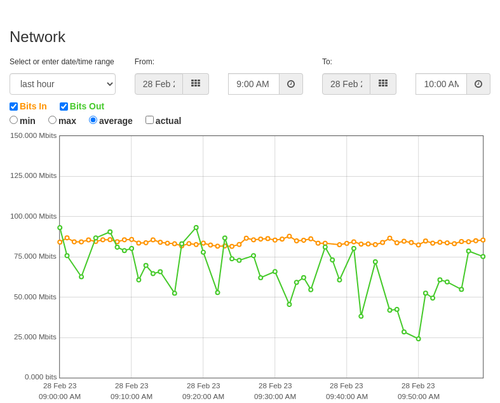
Task: Select the average radio button
Action: (x=93, y=120)
